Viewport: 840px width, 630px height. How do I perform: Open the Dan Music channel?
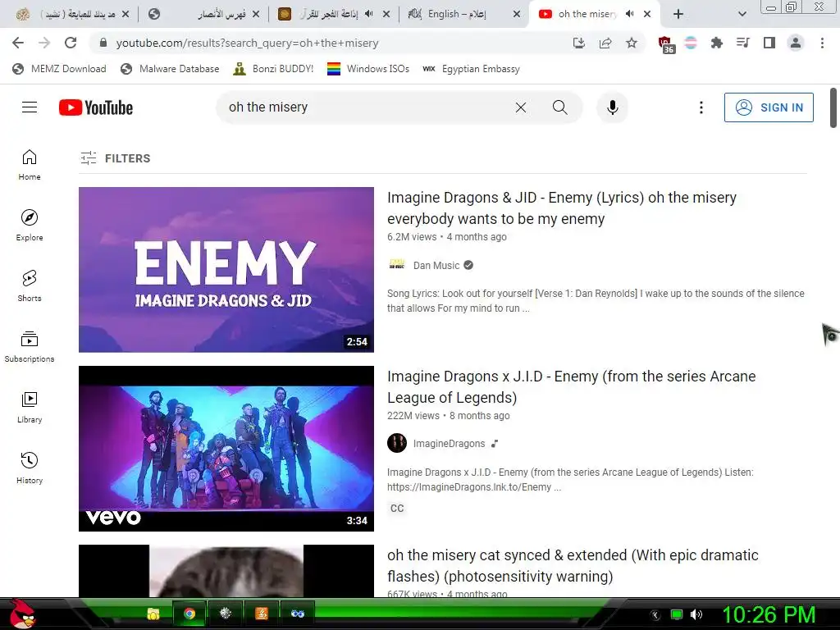[x=436, y=265]
